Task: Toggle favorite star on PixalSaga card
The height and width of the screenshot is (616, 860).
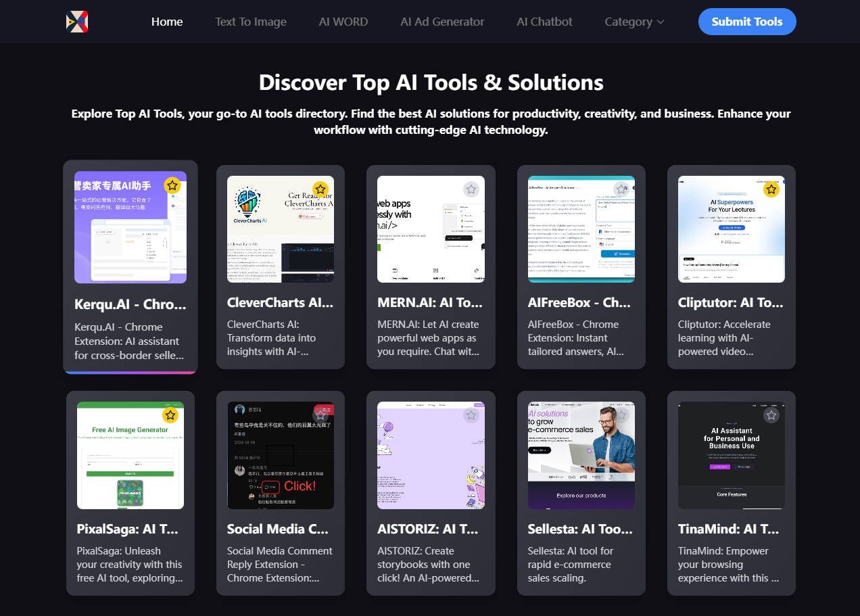Action: tap(170, 415)
